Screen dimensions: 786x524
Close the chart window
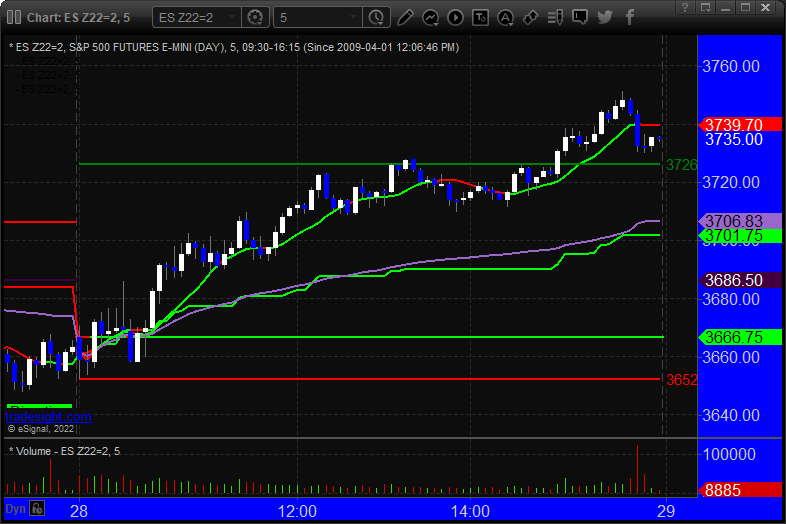pyautogui.click(x=765, y=7)
